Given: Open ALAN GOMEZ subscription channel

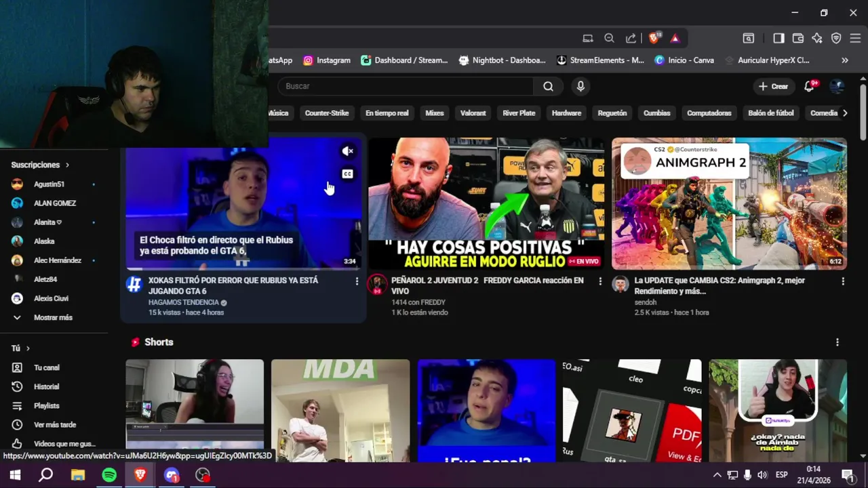Looking at the screenshot, I should point(54,203).
